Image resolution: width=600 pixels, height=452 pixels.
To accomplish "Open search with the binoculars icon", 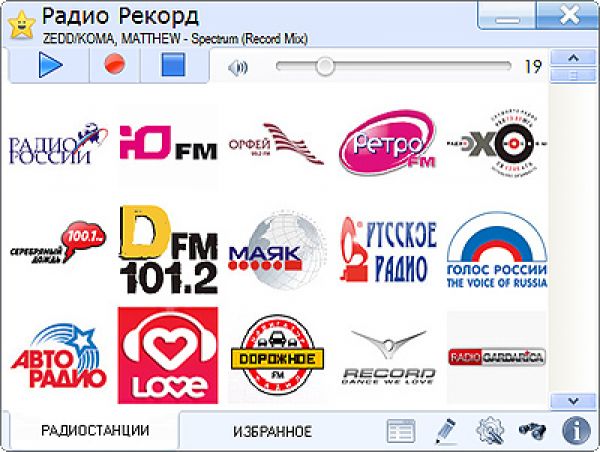I will pyautogui.click(x=533, y=431).
